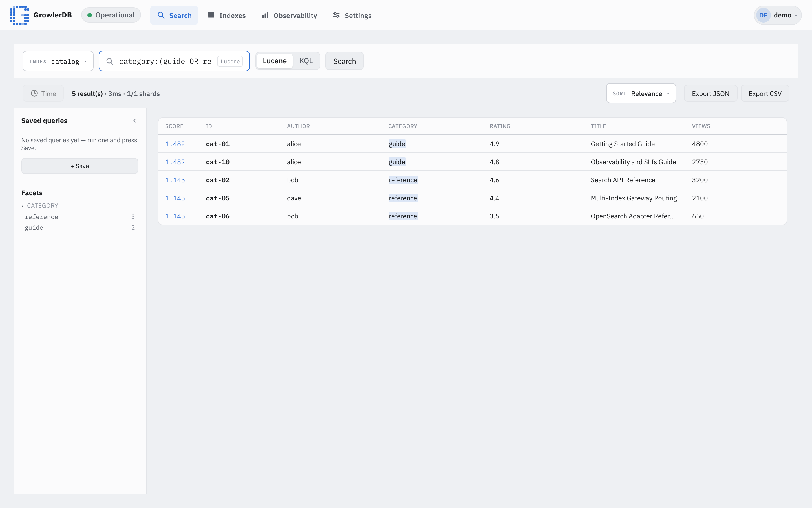Open the Settings tab

[352, 16]
